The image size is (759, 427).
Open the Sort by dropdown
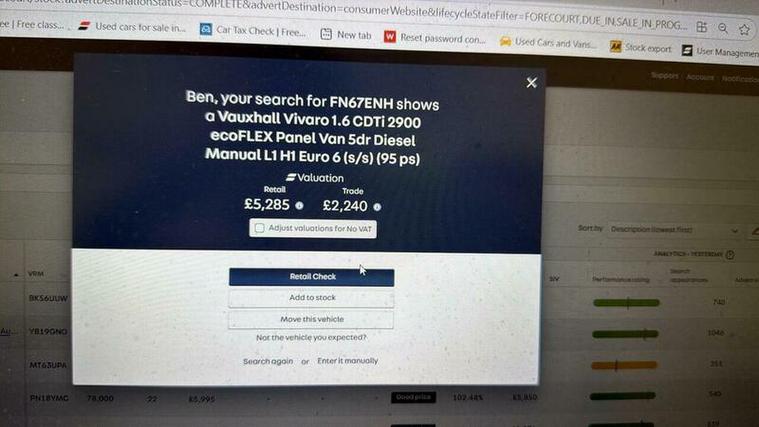tap(674, 229)
